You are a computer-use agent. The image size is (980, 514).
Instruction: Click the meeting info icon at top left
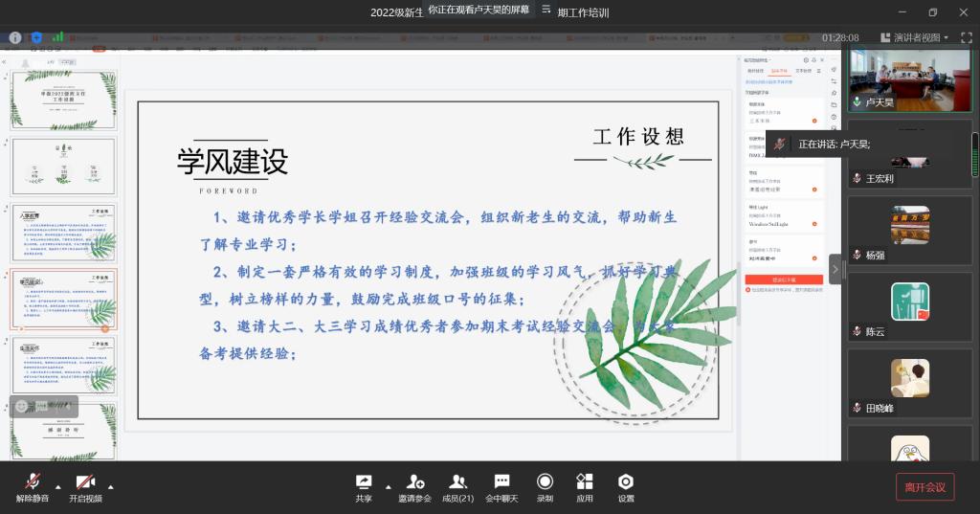(x=14, y=37)
